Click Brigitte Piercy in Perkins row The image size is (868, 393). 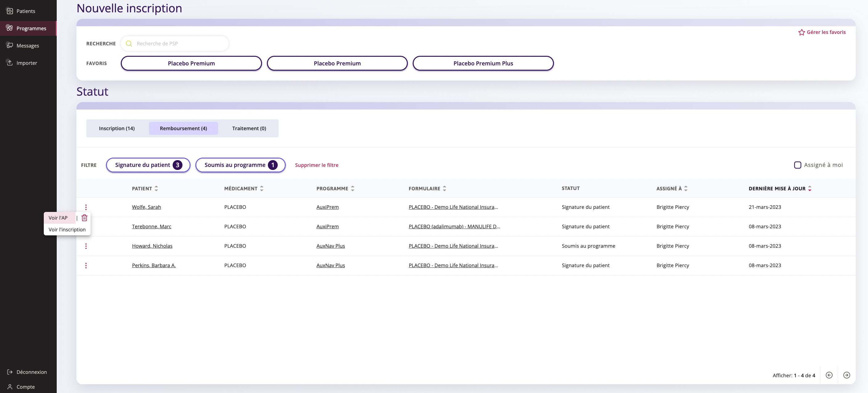[673, 265]
